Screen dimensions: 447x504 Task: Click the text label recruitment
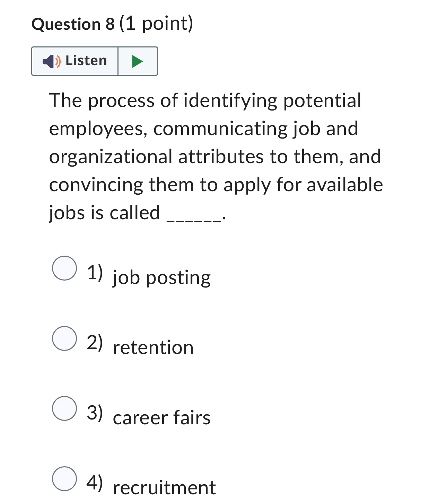(x=164, y=488)
